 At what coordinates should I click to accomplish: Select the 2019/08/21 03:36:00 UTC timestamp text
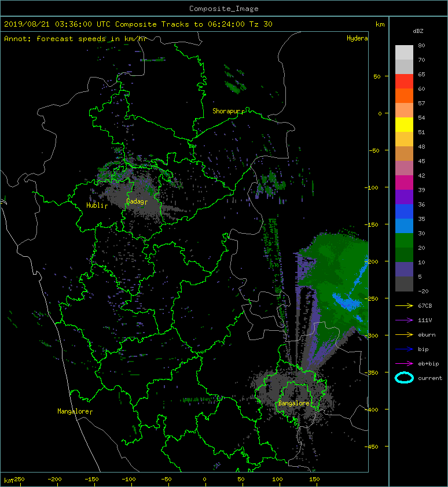(57, 24)
